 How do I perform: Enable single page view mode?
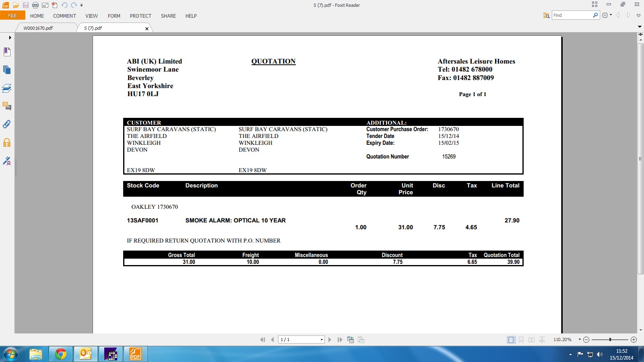(511, 340)
